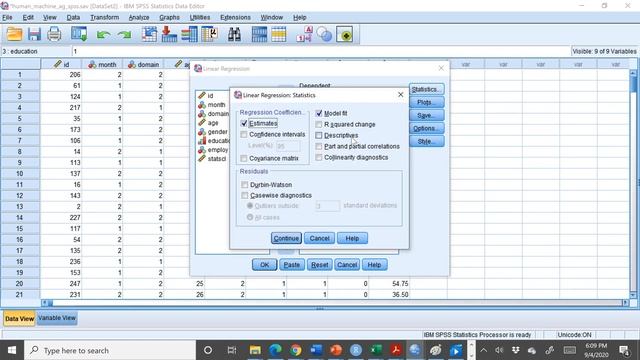The height and width of the screenshot is (360, 640).
Task: Check R squared change option
Action: (x=319, y=124)
